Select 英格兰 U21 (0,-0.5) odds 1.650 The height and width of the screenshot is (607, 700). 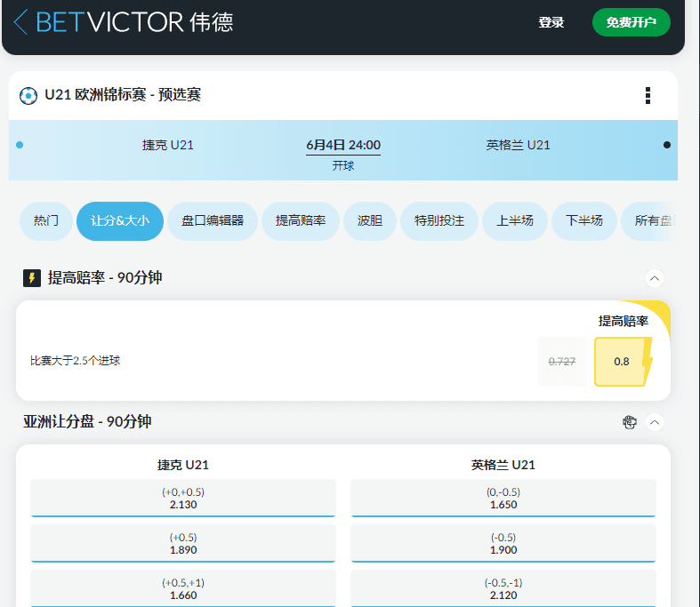click(x=503, y=499)
